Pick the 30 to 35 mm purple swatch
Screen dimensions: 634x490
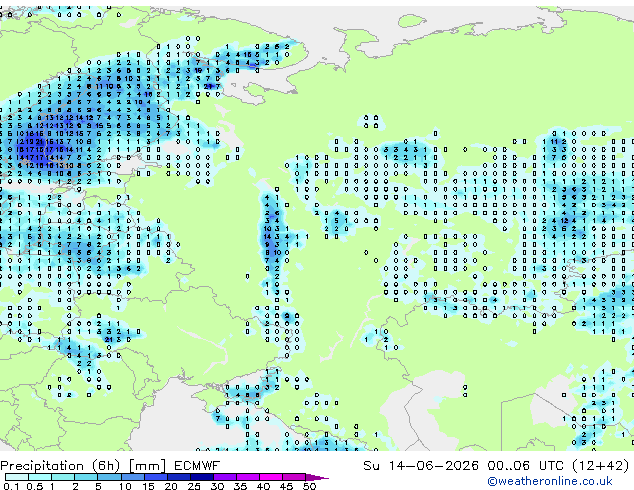tap(225, 477)
